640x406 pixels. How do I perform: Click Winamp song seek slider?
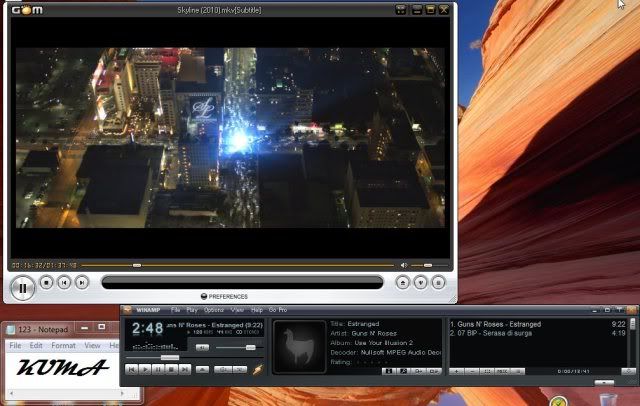click(x=169, y=357)
